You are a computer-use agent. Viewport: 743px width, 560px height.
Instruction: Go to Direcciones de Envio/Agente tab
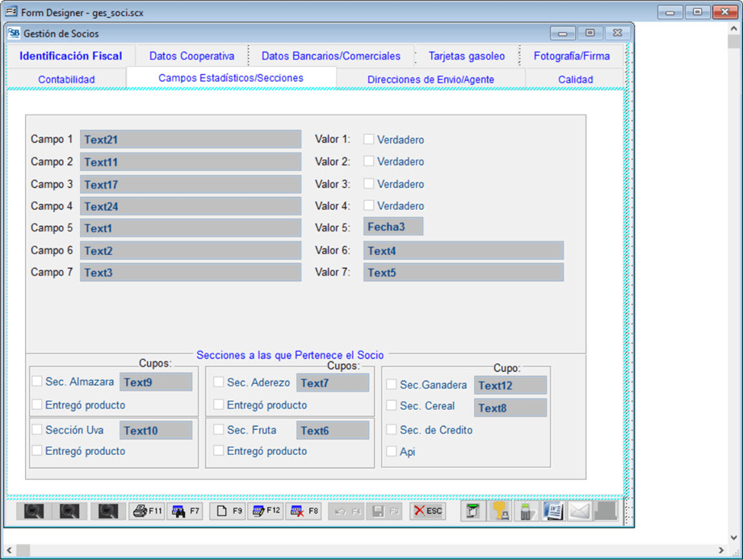pyautogui.click(x=430, y=79)
